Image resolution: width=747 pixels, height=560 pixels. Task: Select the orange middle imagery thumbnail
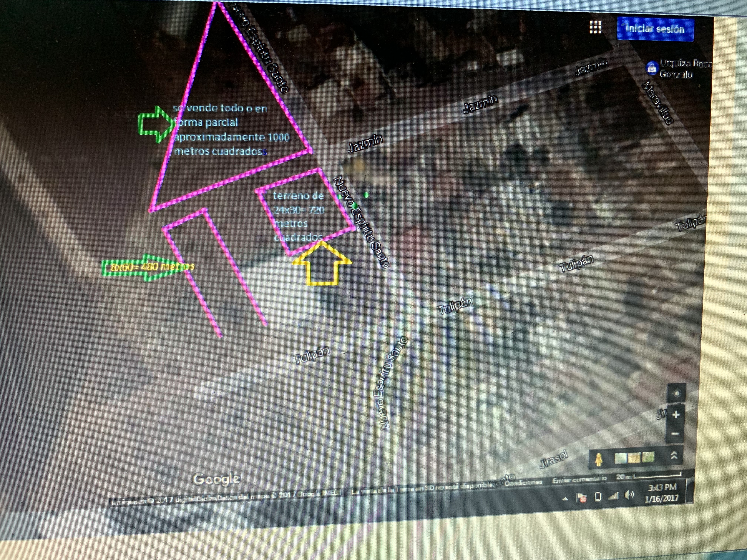pos(635,458)
